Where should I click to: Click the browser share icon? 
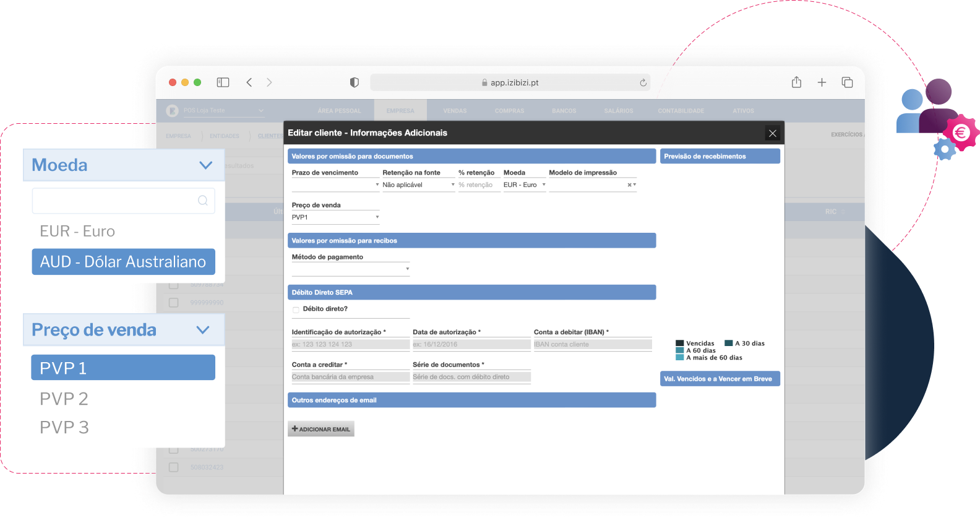pos(796,82)
